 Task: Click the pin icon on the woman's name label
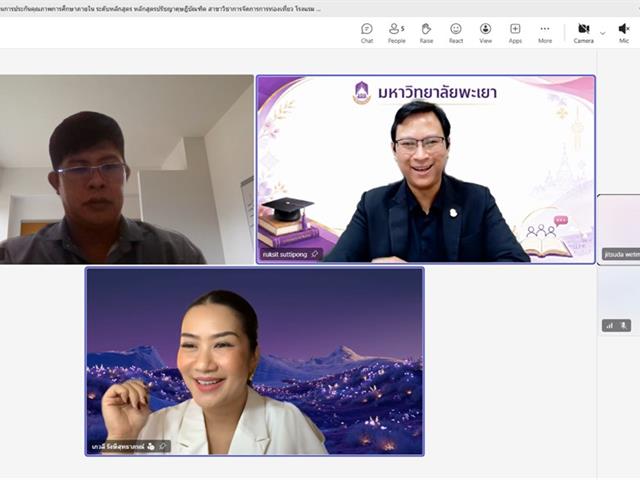162,446
